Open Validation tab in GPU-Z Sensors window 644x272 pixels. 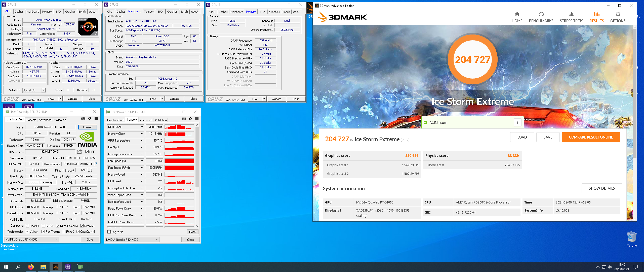point(160,120)
